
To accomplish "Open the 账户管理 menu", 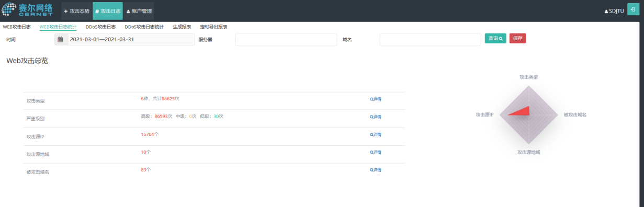I will (139, 11).
